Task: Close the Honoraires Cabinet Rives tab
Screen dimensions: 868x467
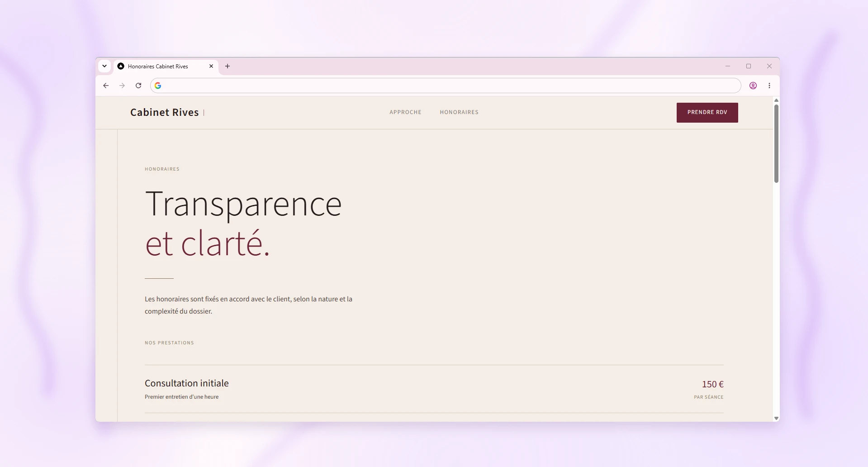Action: click(x=211, y=66)
